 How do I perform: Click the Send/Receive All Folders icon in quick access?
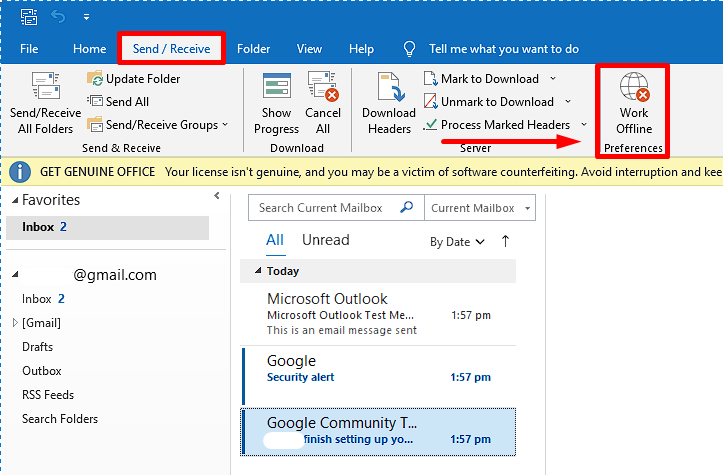point(29,17)
